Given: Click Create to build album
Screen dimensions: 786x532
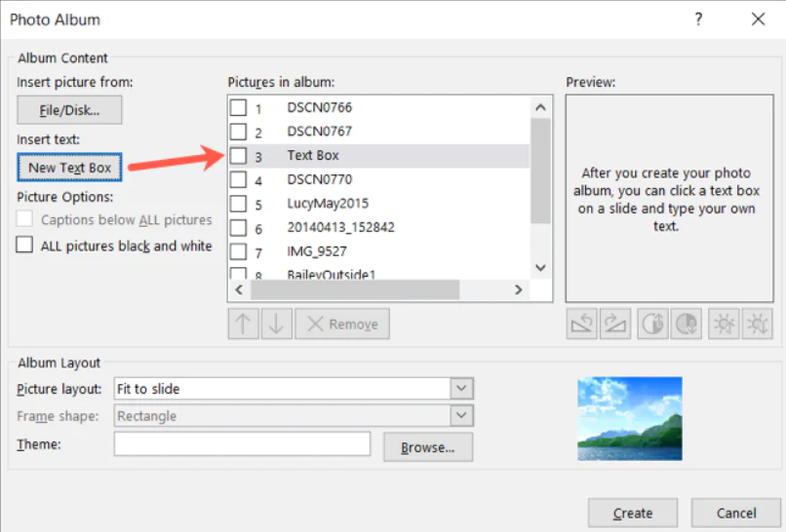Looking at the screenshot, I should [x=633, y=513].
